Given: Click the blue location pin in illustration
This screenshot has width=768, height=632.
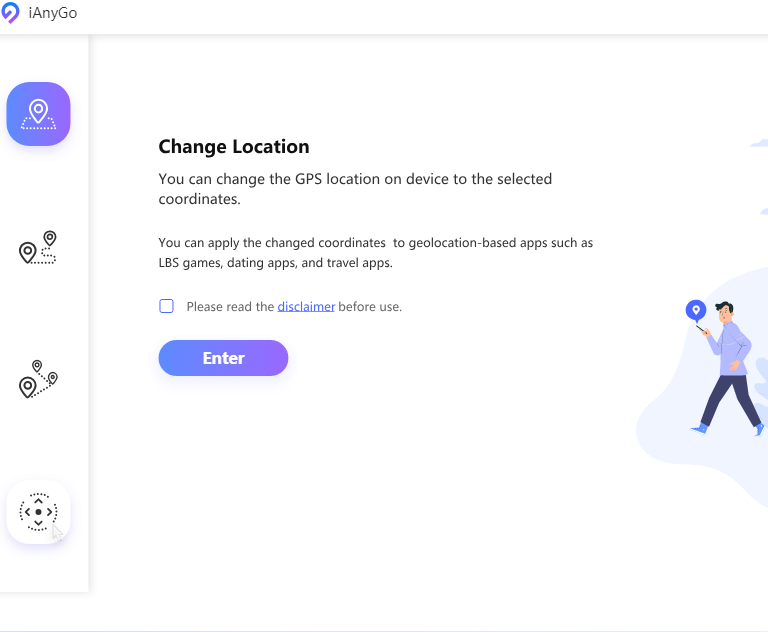Looking at the screenshot, I should 696,310.
